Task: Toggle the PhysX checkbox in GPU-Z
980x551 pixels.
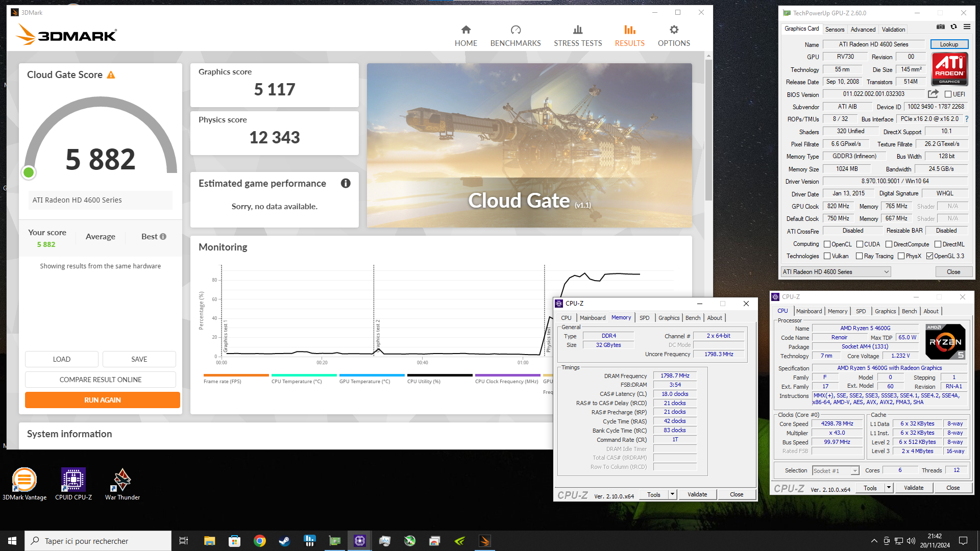Action: tap(901, 256)
